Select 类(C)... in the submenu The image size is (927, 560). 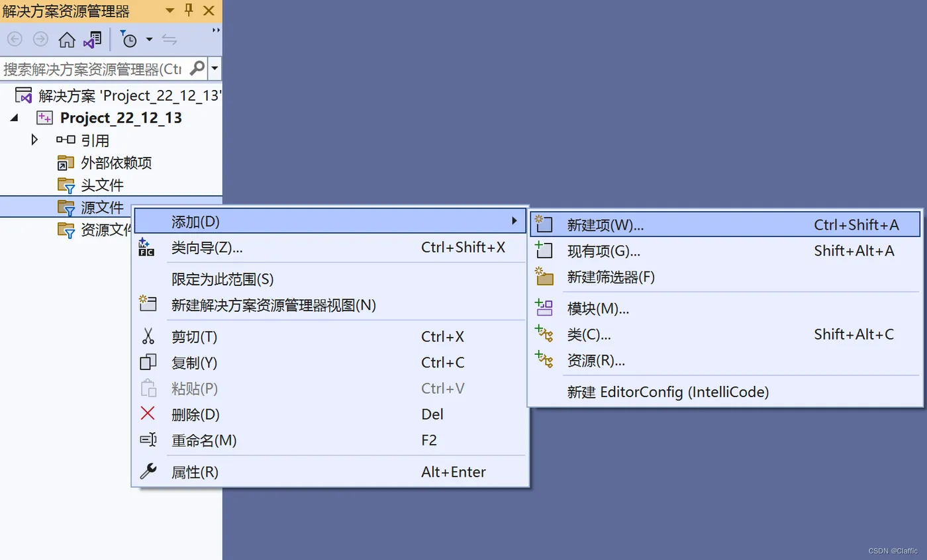click(725, 334)
